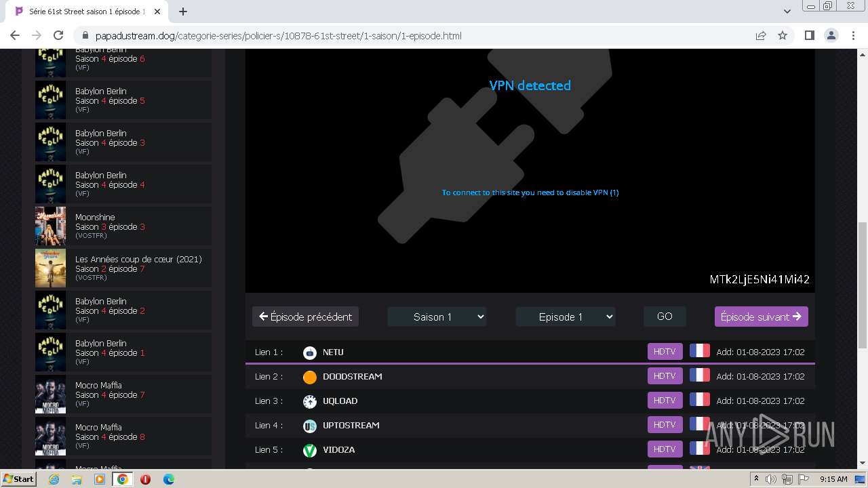Select the 61st Street browser tab

(x=85, y=12)
